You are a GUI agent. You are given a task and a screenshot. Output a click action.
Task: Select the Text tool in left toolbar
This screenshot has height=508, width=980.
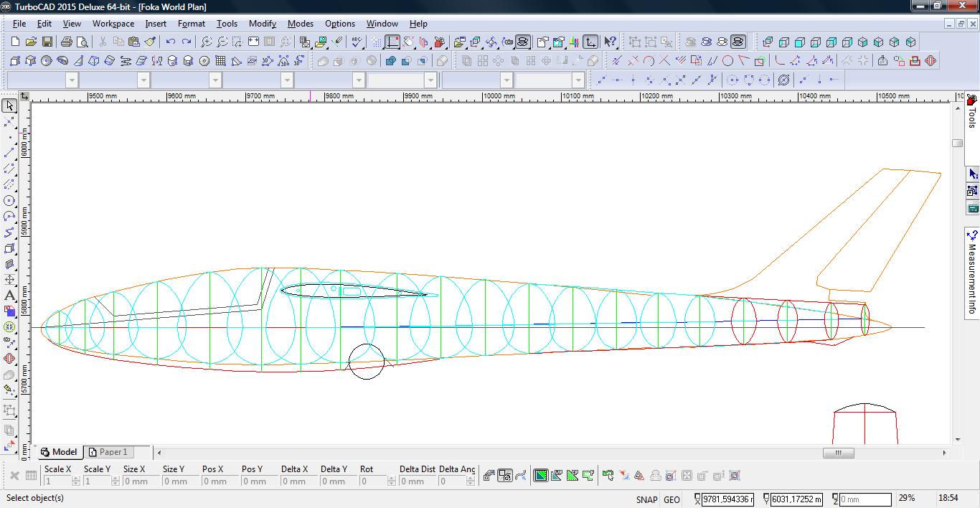[9, 296]
